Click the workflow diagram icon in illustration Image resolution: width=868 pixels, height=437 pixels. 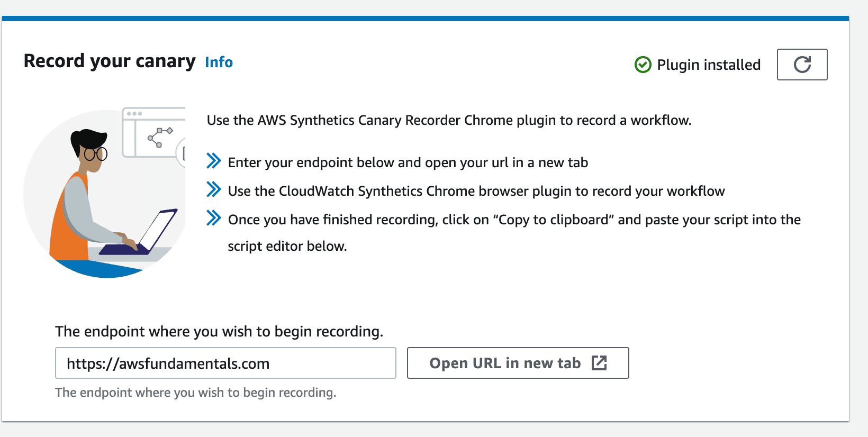(x=160, y=137)
